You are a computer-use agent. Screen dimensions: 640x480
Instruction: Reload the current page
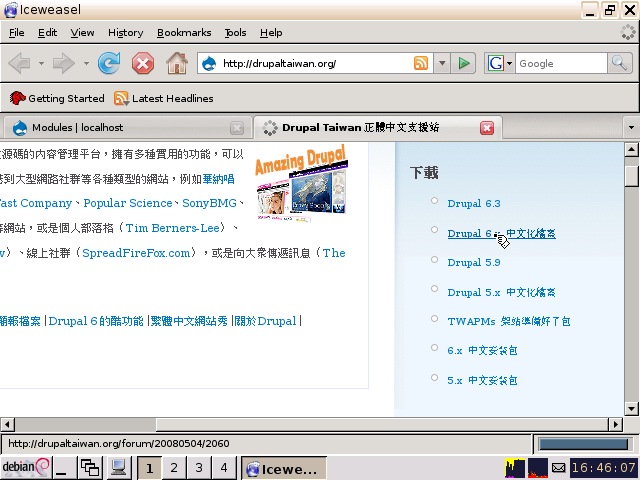[x=109, y=63]
